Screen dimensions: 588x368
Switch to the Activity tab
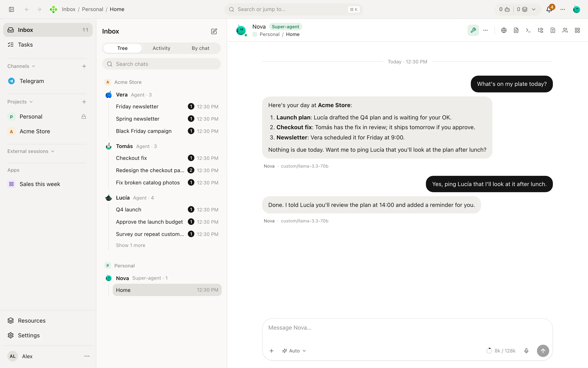(x=161, y=48)
